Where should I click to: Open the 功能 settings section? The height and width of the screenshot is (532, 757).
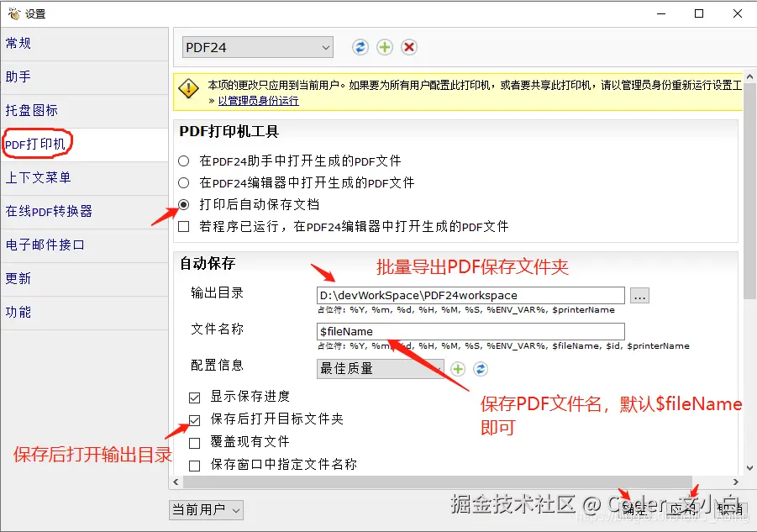point(85,313)
